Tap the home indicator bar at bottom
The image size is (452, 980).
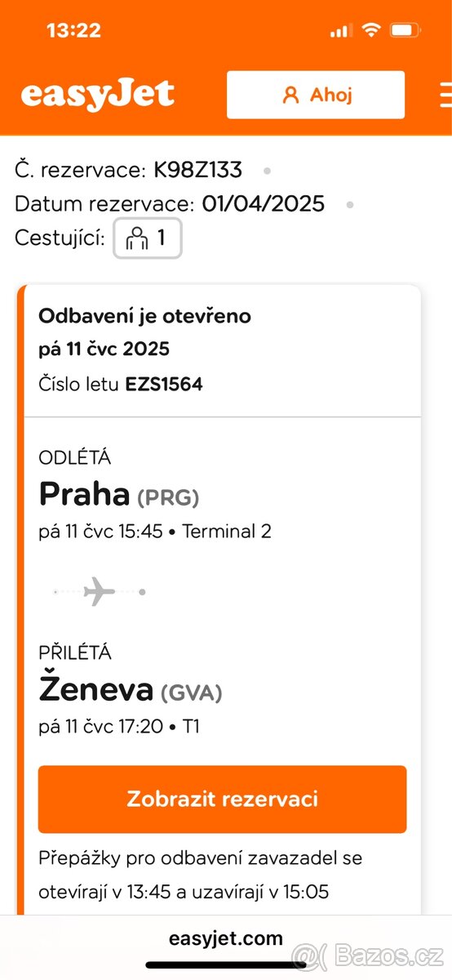226,966
